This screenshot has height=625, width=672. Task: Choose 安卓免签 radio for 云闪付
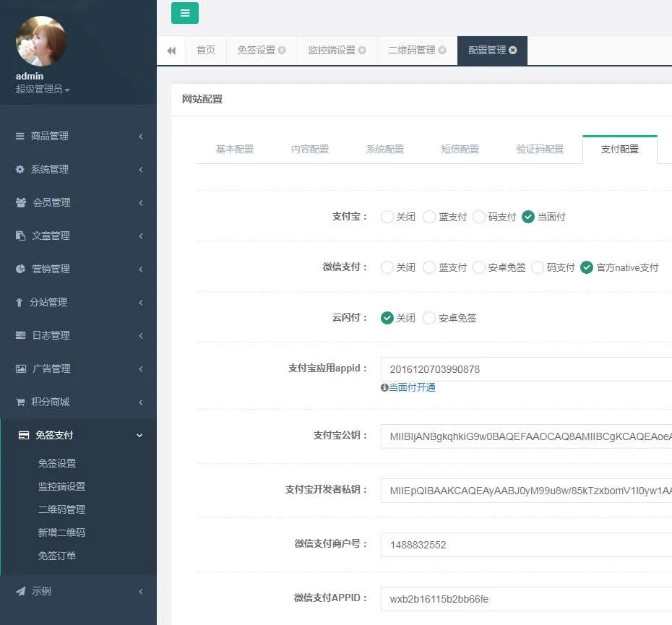(429, 318)
